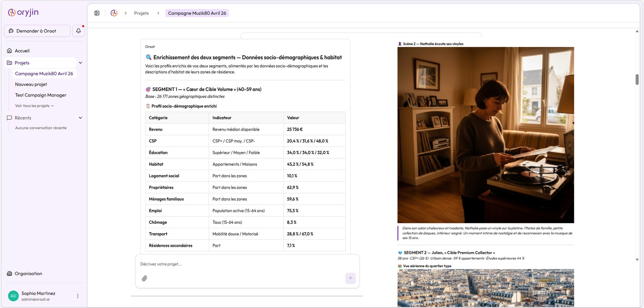The height and width of the screenshot is (308, 644).
Task: Open Nouveau projet
Action: point(31,84)
